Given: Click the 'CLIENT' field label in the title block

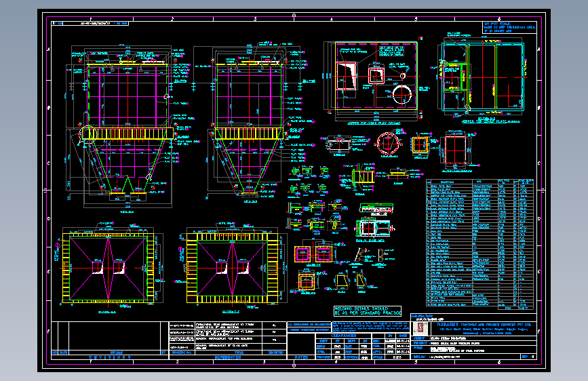Looking at the screenshot, I should (419, 338).
